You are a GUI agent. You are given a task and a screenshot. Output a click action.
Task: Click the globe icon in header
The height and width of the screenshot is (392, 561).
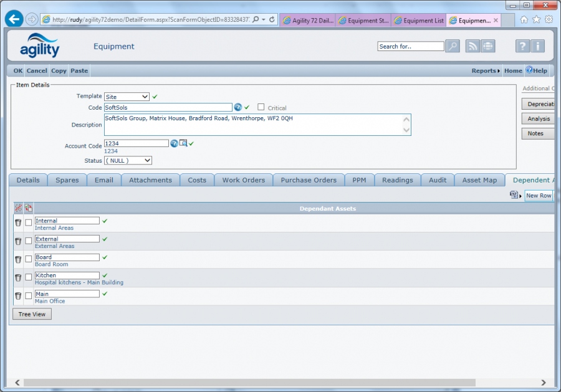coord(487,46)
